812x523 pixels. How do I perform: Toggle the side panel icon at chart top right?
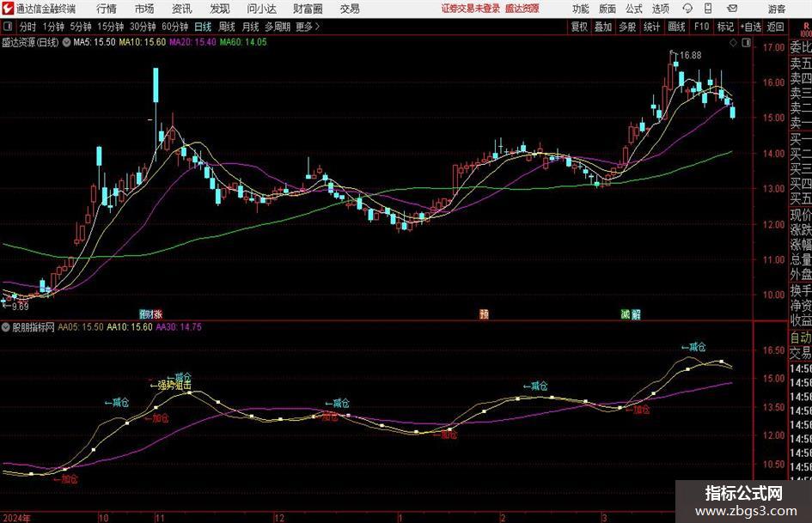tap(746, 43)
